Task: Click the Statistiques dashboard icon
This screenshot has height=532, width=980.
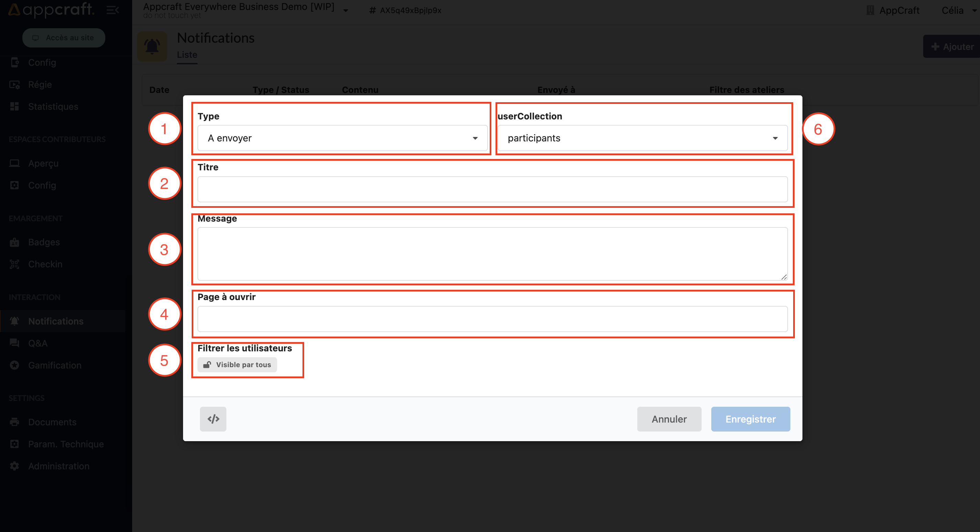Action: [x=14, y=107]
